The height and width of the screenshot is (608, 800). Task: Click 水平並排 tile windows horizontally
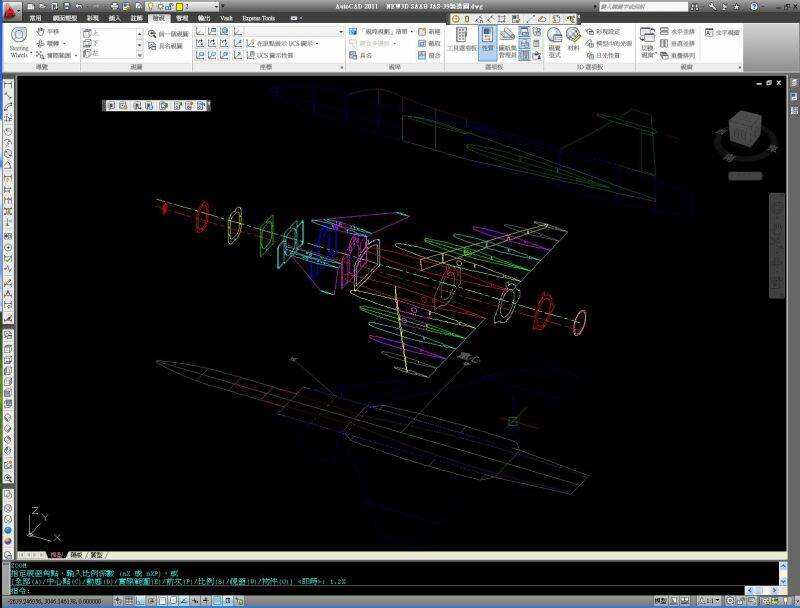tap(678, 32)
